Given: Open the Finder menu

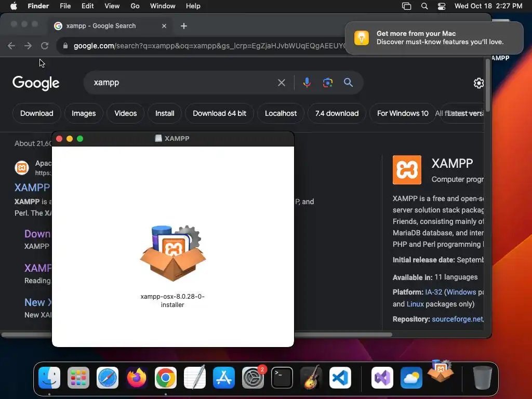Looking at the screenshot, I should [x=38, y=6].
